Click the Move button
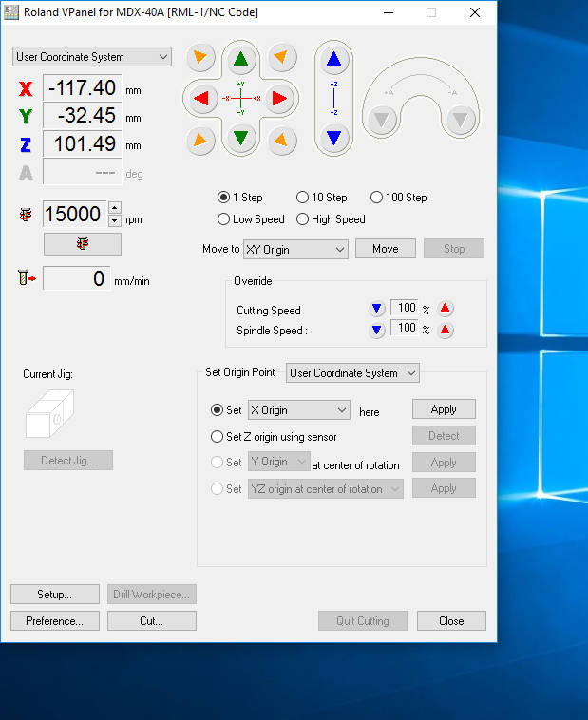Screen dimensions: 588x720 click(x=386, y=249)
